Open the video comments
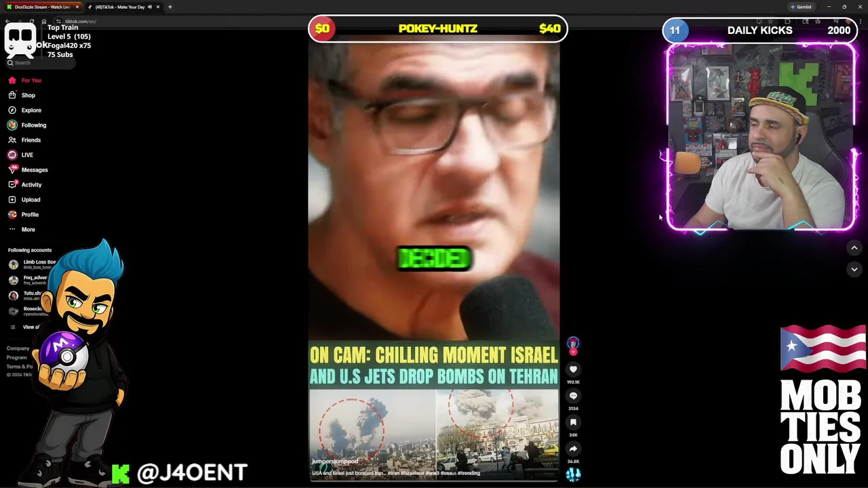This screenshot has width=868, height=488. tap(573, 396)
